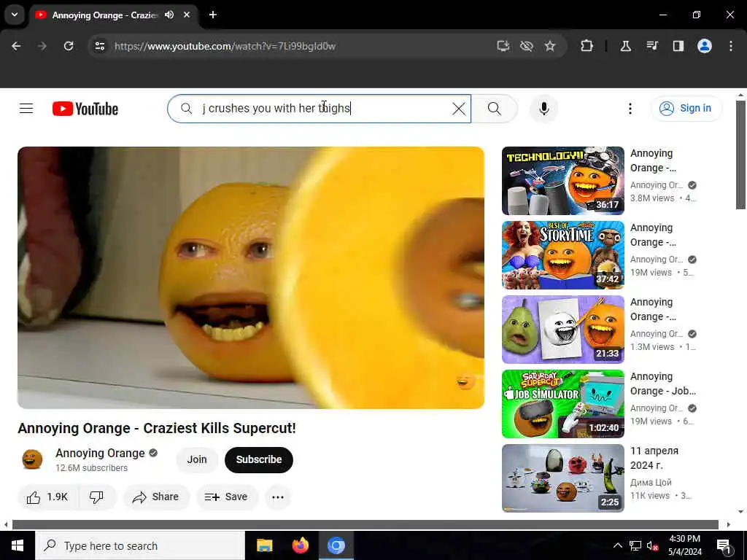747x560 pixels.
Task: View site information icon in address bar
Action: tap(99, 46)
